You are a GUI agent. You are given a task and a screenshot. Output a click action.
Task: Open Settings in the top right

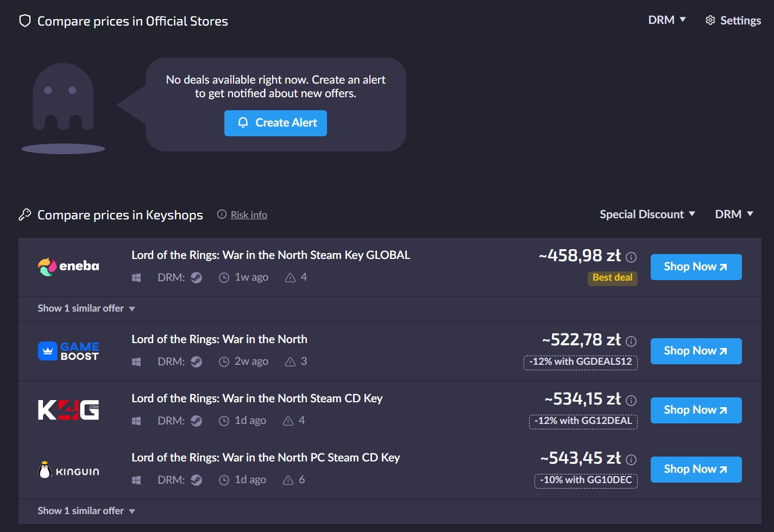(x=733, y=21)
